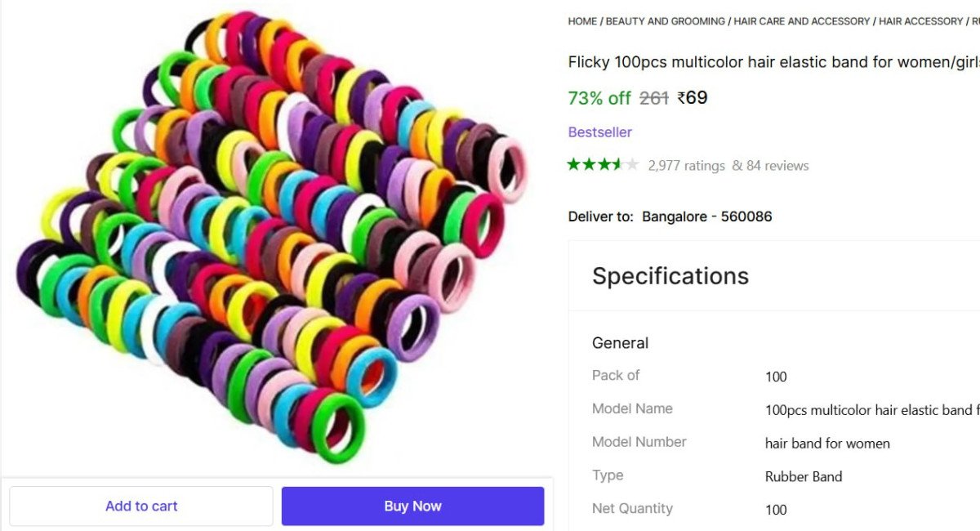Navigate to HAIR CARE AND ACCESSORY breadcrumb

[801, 21]
